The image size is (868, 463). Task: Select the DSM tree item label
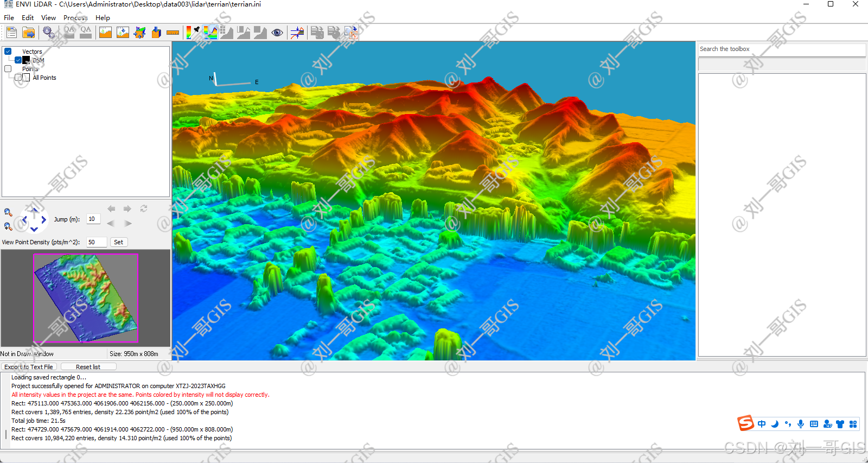[x=39, y=60]
